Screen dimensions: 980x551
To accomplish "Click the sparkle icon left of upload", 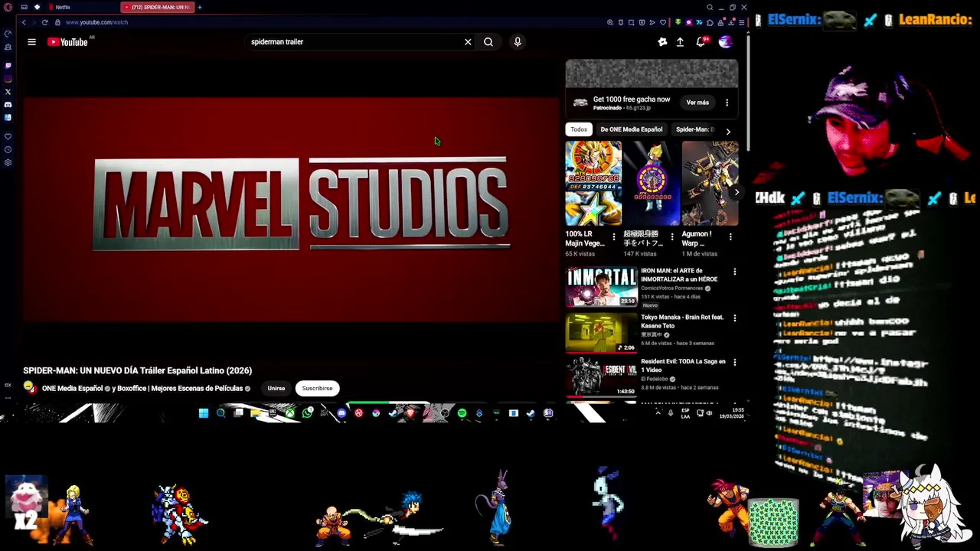I will click(662, 42).
